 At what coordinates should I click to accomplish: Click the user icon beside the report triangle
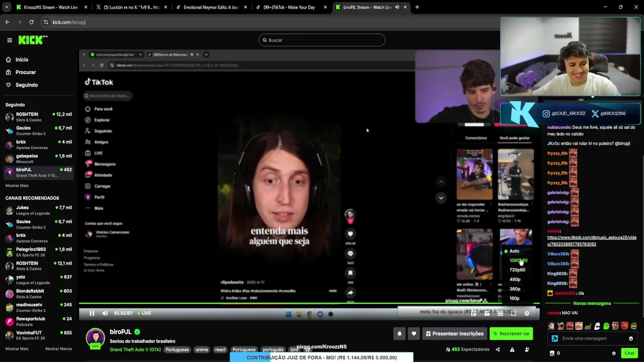click(x=527, y=349)
